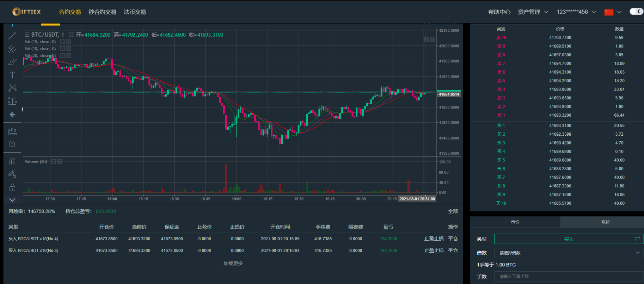
Task: Switch to 秒合约交易 tab
Action: coord(102,12)
